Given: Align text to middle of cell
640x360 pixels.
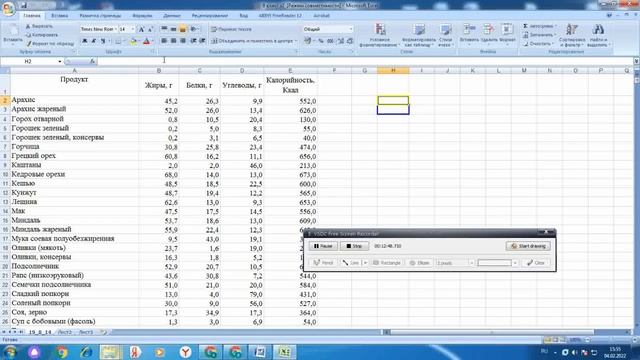Looking at the screenshot, I should [x=173, y=29].
